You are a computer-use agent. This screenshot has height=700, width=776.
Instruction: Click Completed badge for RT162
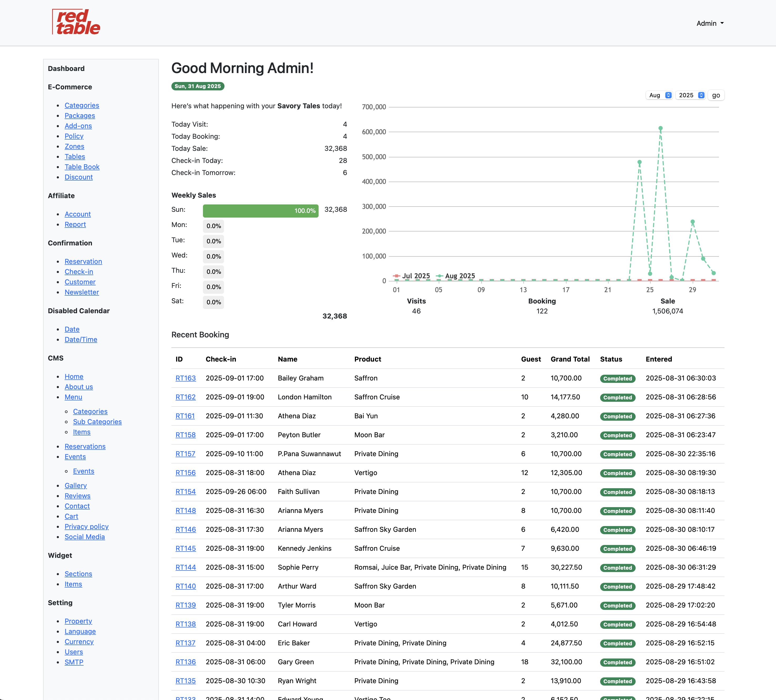point(617,398)
